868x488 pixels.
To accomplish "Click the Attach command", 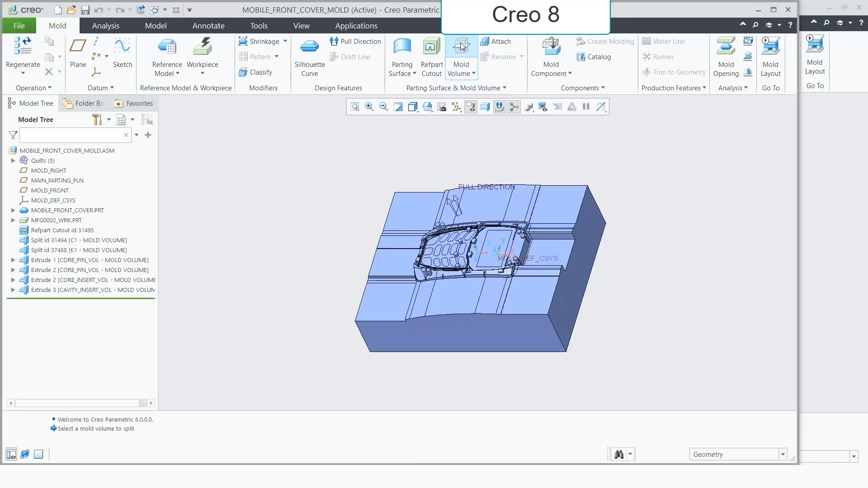I will [495, 41].
